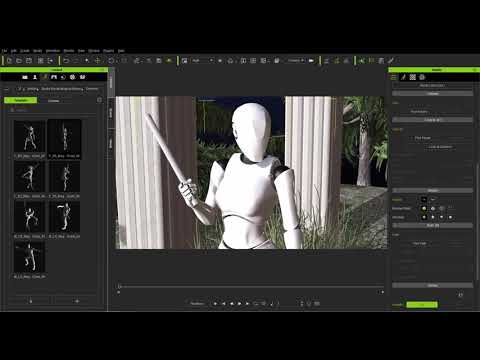This screenshot has width=480, height=360.
Task: Collapse the third Modify panel section header
Action: point(432,190)
